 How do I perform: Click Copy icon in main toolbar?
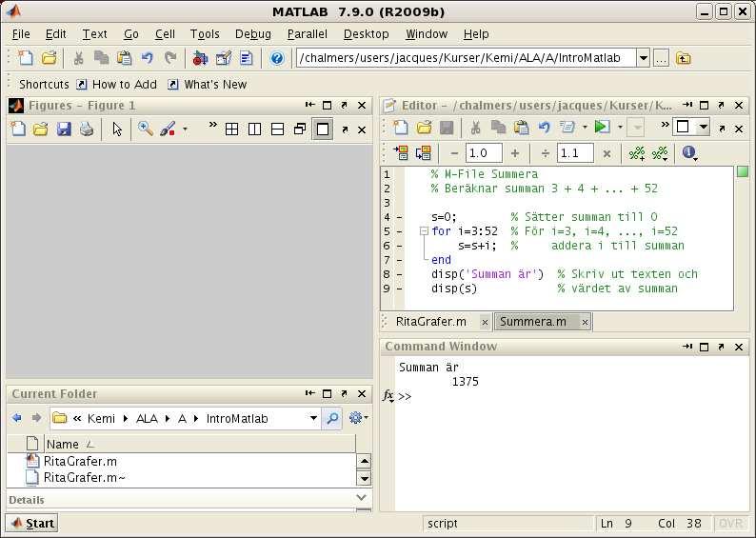(x=101, y=58)
